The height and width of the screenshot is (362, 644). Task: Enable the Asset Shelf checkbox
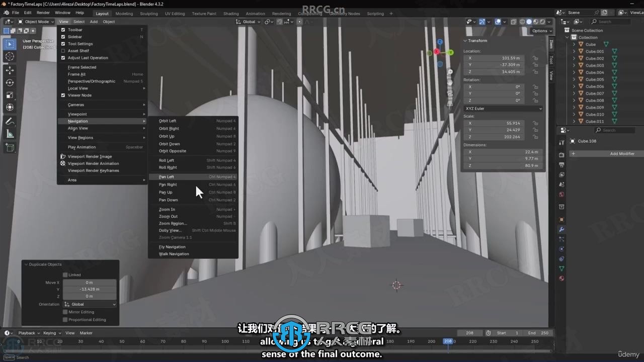63,51
